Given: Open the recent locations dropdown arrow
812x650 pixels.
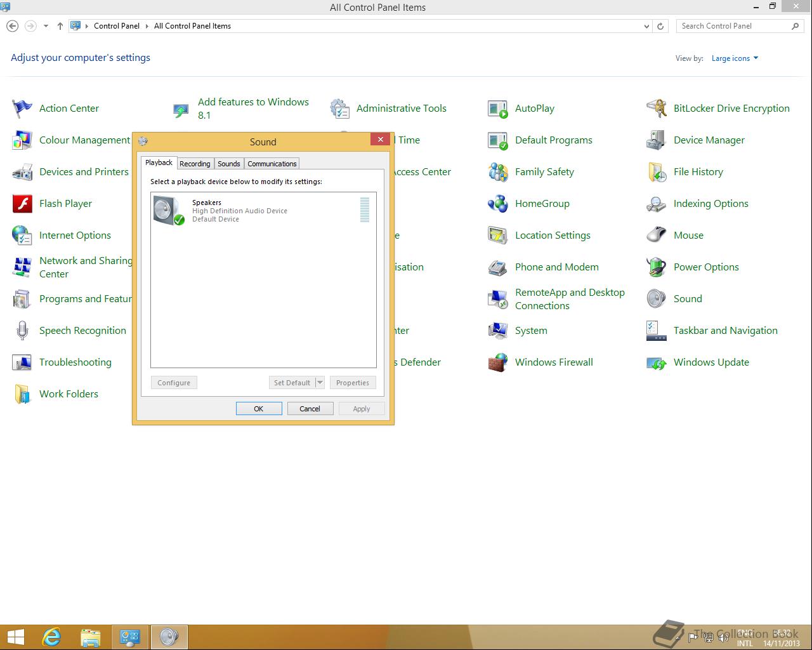Looking at the screenshot, I should pyautogui.click(x=46, y=26).
